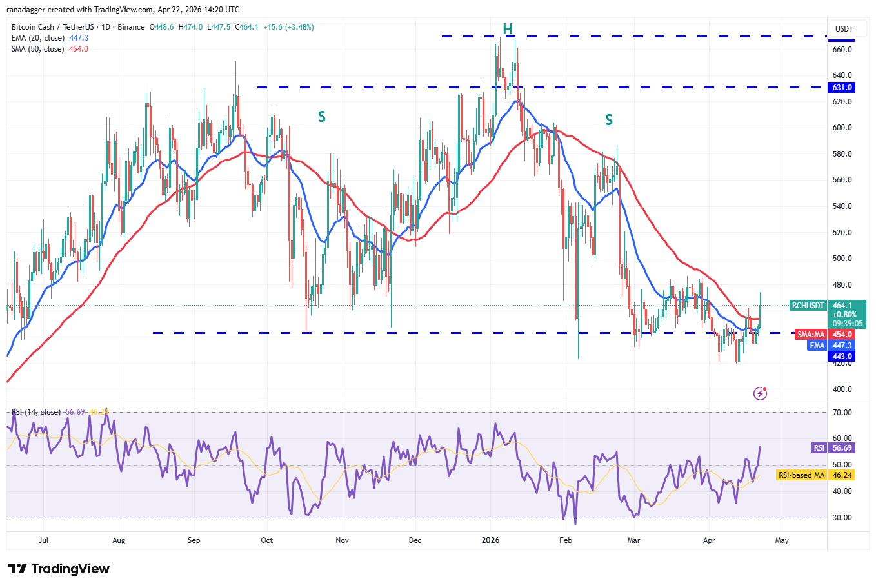Click the 443.0 support line price label
This screenshot has width=876, height=588.
[x=842, y=357]
